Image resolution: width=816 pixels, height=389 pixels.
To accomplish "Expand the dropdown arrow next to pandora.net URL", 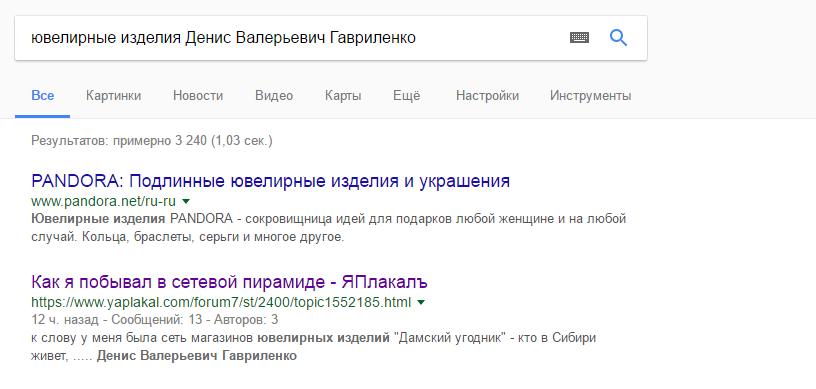I will pyautogui.click(x=186, y=201).
